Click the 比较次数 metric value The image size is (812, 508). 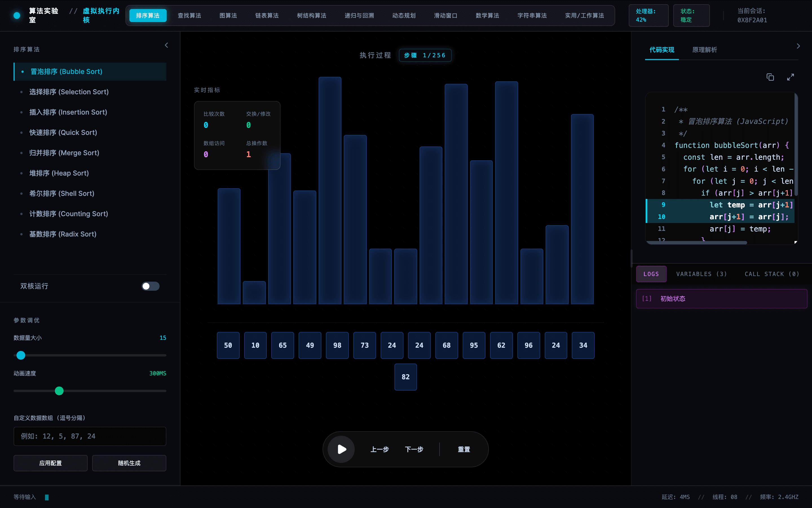206,125
